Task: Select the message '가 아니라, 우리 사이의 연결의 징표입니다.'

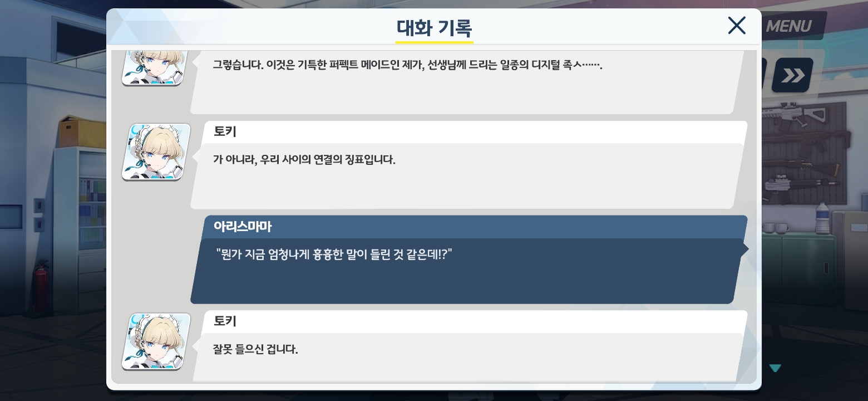Action: point(304,160)
